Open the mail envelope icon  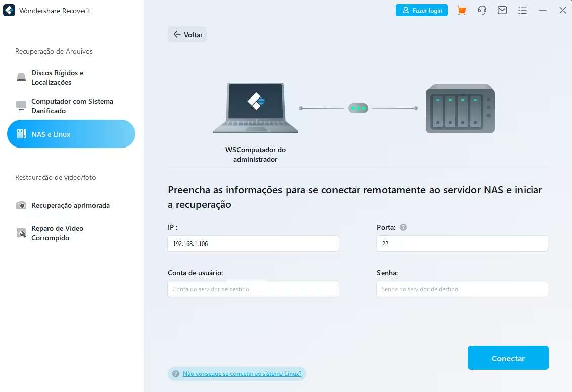click(x=502, y=10)
